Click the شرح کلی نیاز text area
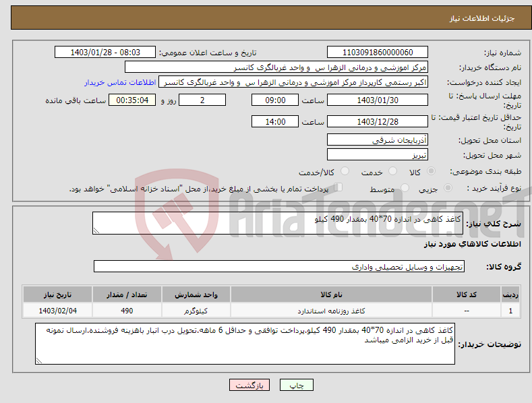 tap(278, 223)
